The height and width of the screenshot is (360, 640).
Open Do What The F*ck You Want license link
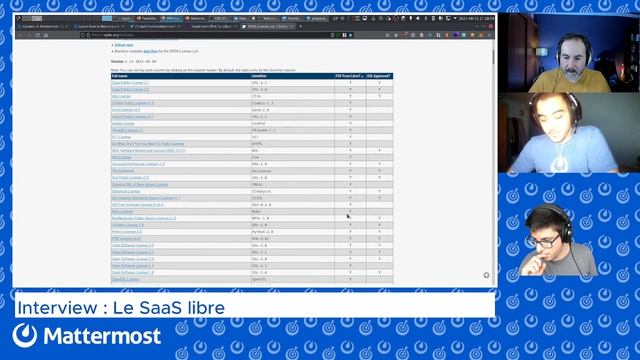(148, 144)
